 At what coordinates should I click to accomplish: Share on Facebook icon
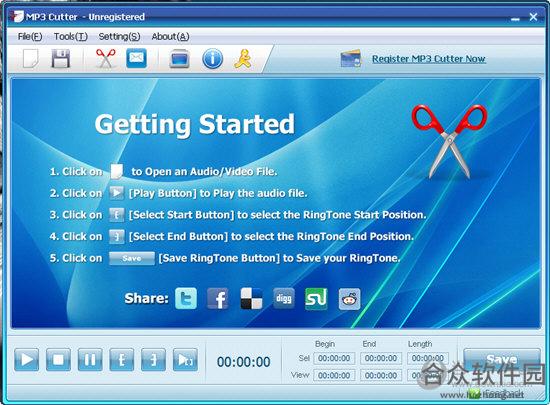(218, 298)
